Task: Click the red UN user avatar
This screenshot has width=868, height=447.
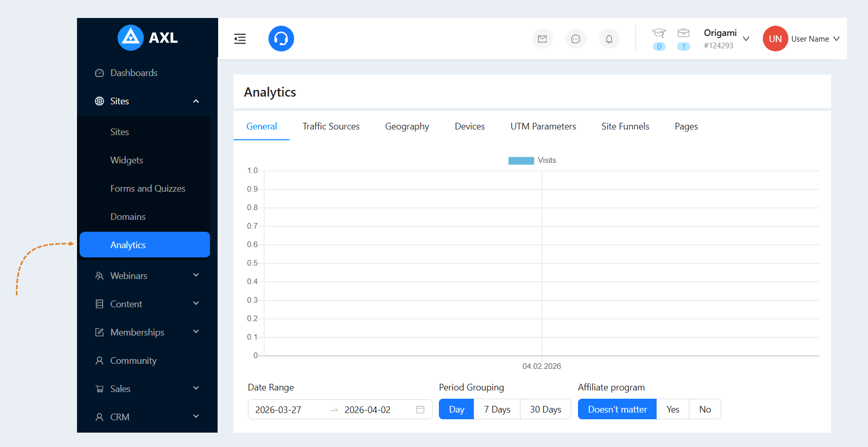Action: coord(775,39)
